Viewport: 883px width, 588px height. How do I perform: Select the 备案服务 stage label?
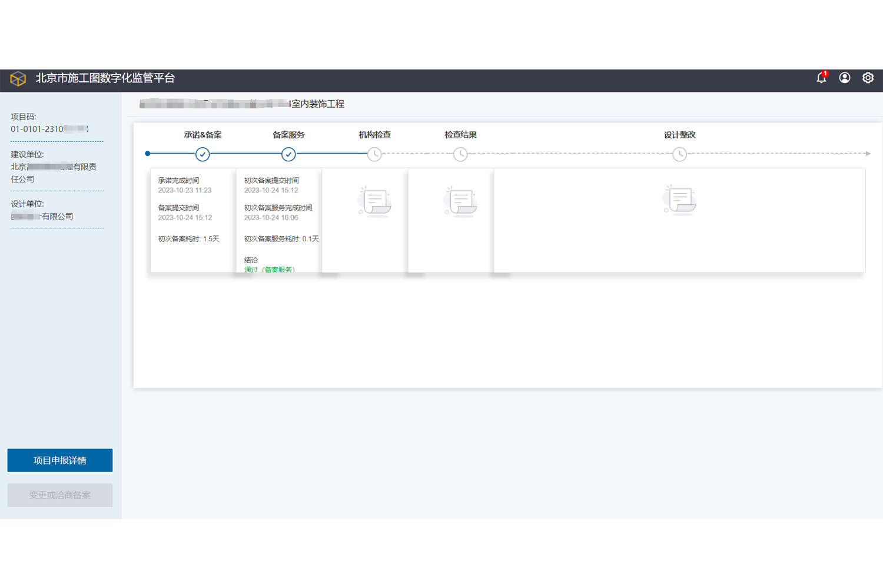288,135
